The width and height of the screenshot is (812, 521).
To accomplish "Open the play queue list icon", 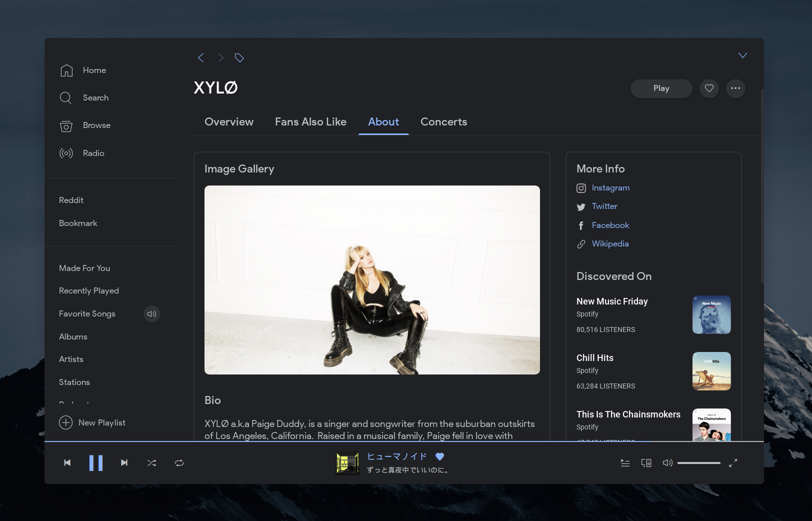I will click(x=625, y=463).
